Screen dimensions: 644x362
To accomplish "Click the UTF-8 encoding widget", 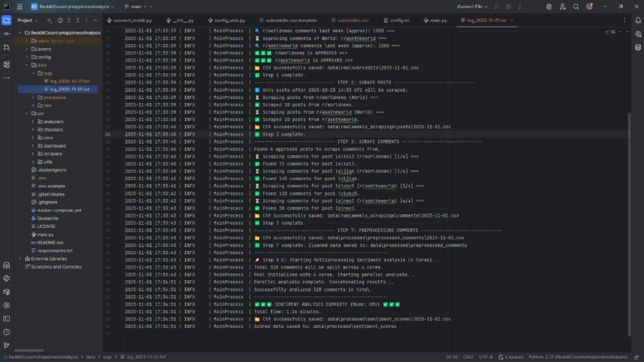I will 486,357.
